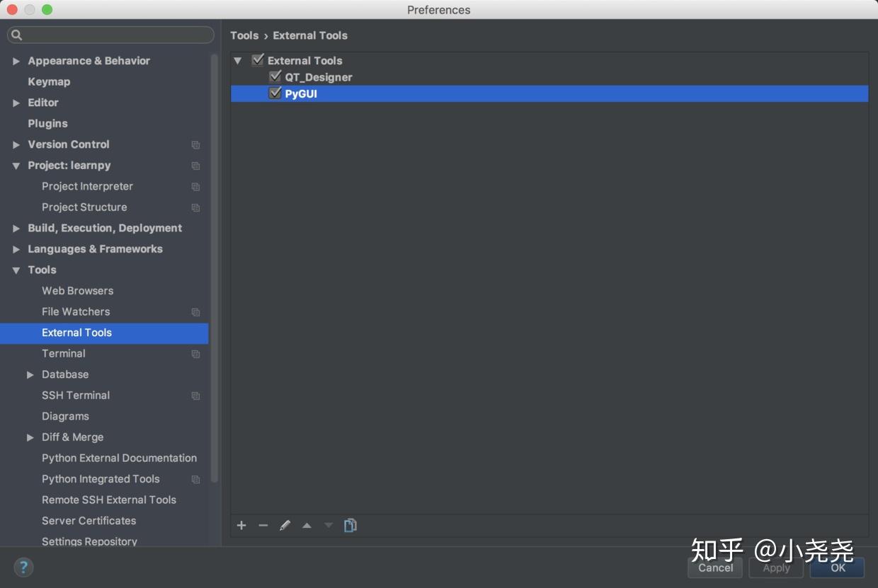Image resolution: width=878 pixels, height=588 pixels.
Task: Expand Appearance & Behavior
Action: pos(16,61)
